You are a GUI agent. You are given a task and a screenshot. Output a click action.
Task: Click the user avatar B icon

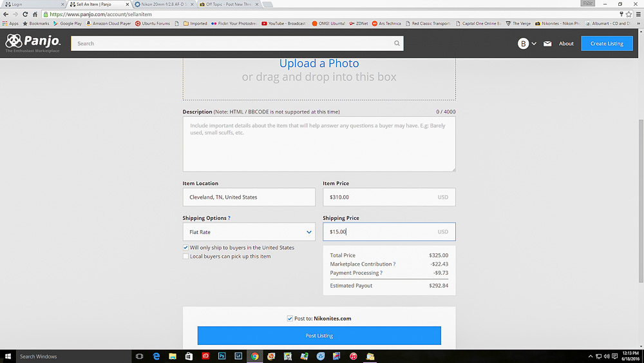(524, 44)
